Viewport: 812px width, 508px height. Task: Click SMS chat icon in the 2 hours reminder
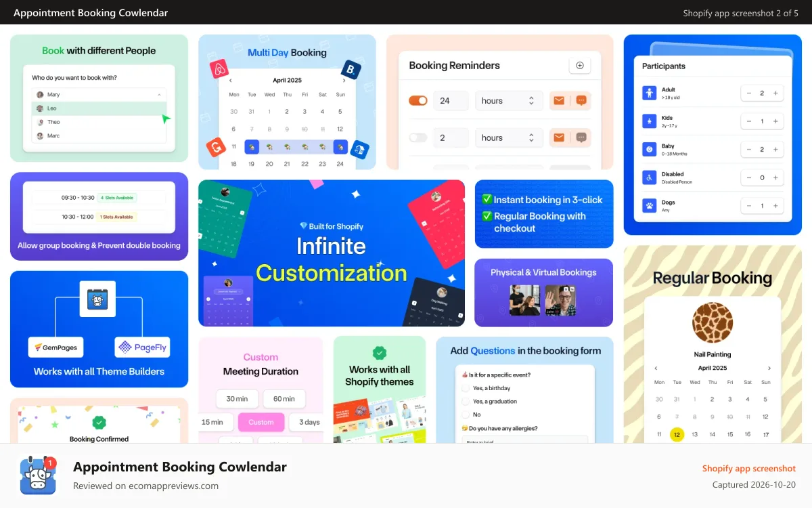581,137
